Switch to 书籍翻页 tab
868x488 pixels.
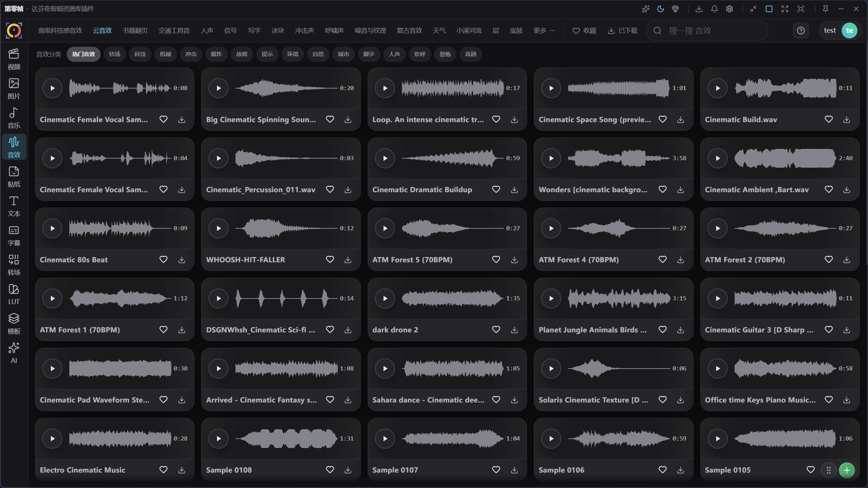(135, 31)
